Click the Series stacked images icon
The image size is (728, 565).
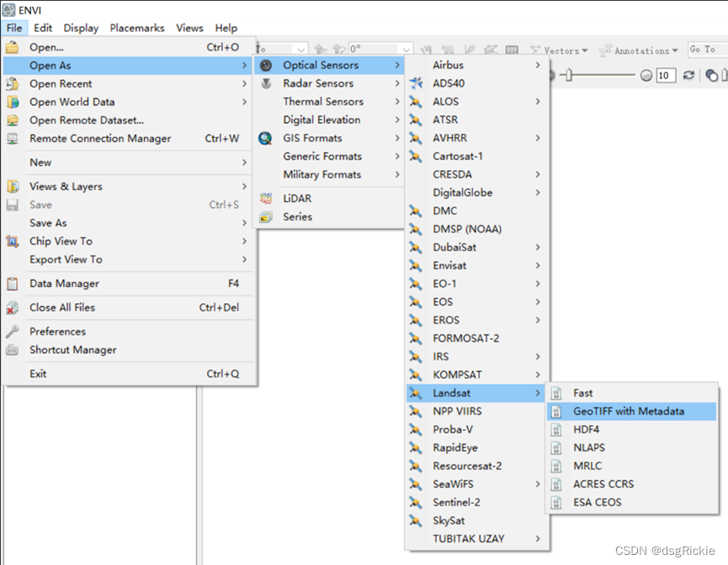[x=266, y=217]
